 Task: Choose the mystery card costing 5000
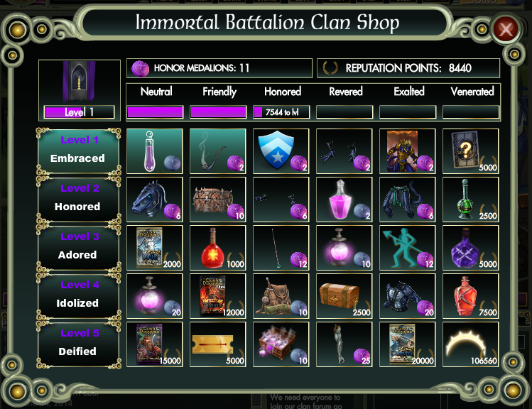click(471, 151)
